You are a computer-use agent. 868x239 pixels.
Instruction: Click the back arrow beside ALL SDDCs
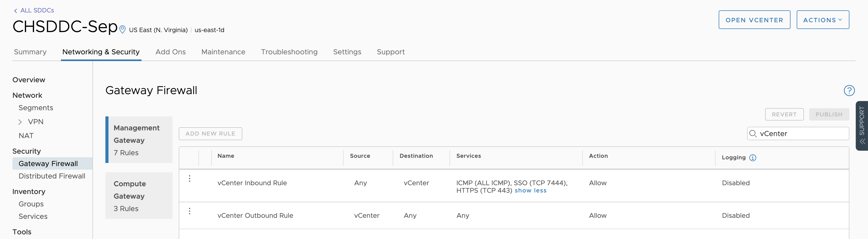point(16,10)
